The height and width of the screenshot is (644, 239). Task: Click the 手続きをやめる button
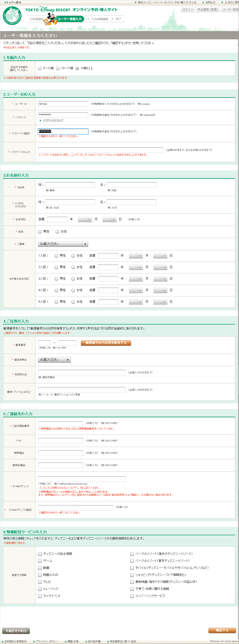[16, 631]
